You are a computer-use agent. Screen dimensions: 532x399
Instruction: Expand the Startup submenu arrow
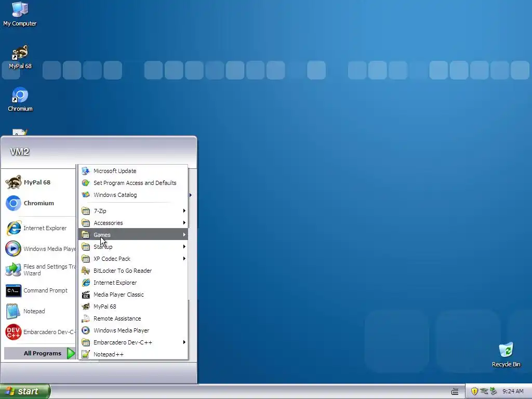184,247
